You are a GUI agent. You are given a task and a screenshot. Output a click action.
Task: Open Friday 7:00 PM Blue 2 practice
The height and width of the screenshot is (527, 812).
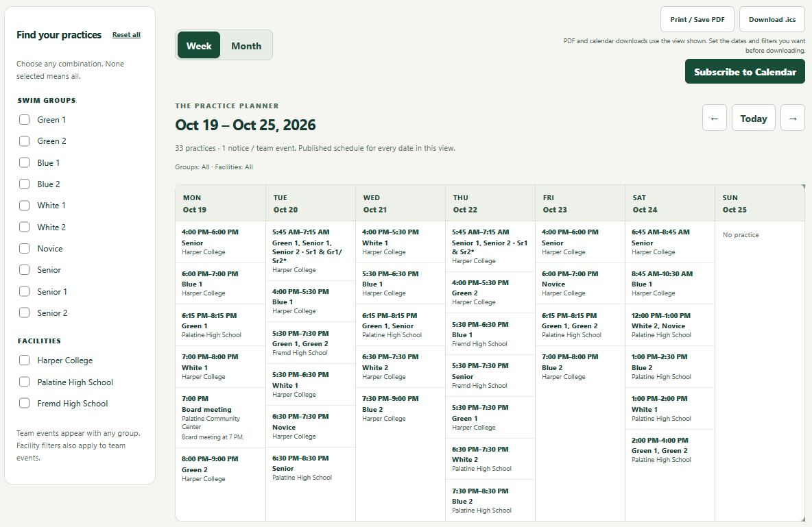coord(580,367)
